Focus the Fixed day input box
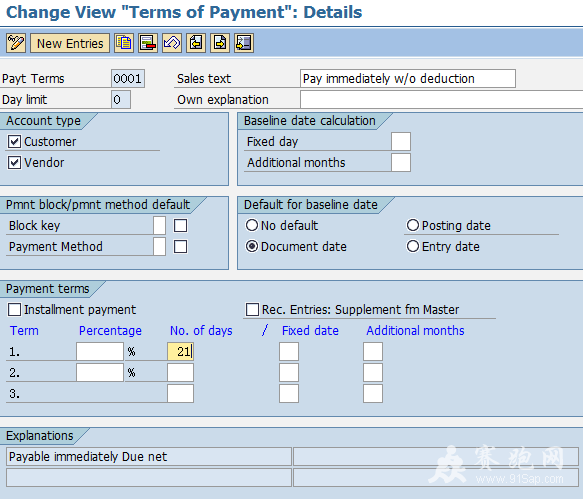 [x=401, y=142]
